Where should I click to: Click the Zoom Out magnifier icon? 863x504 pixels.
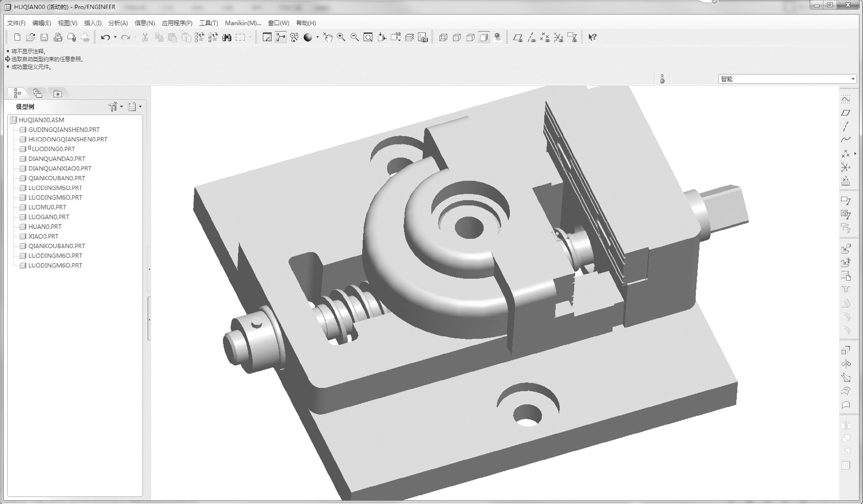pos(355,37)
